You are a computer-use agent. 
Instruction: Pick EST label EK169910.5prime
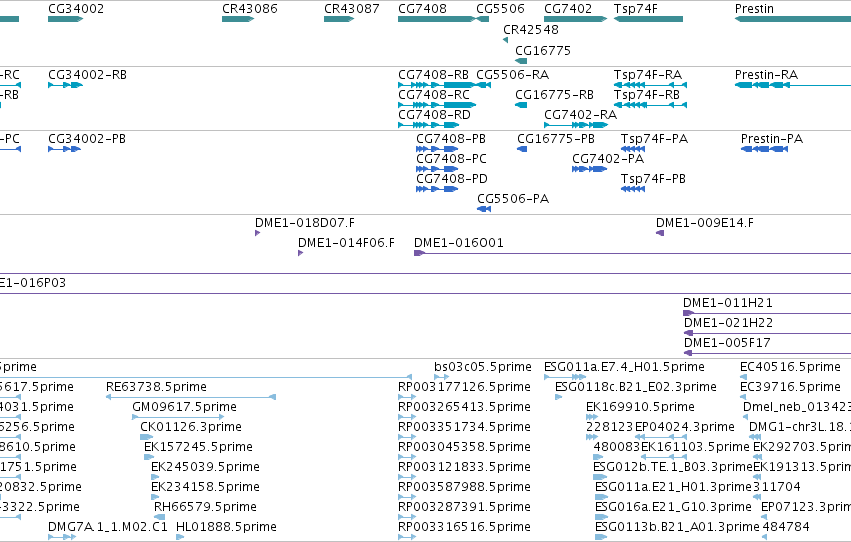coord(640,407)
